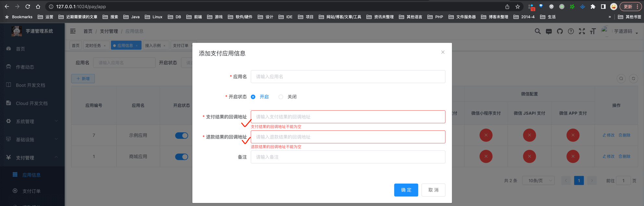
Task: Click the table refresh icon
Action: click(x=633, y=79)
